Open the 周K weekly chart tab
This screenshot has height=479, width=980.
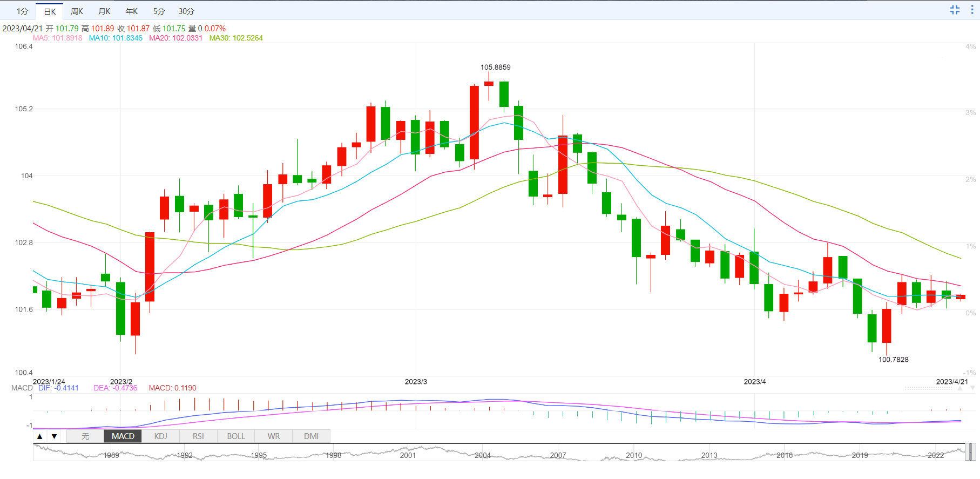77,11
